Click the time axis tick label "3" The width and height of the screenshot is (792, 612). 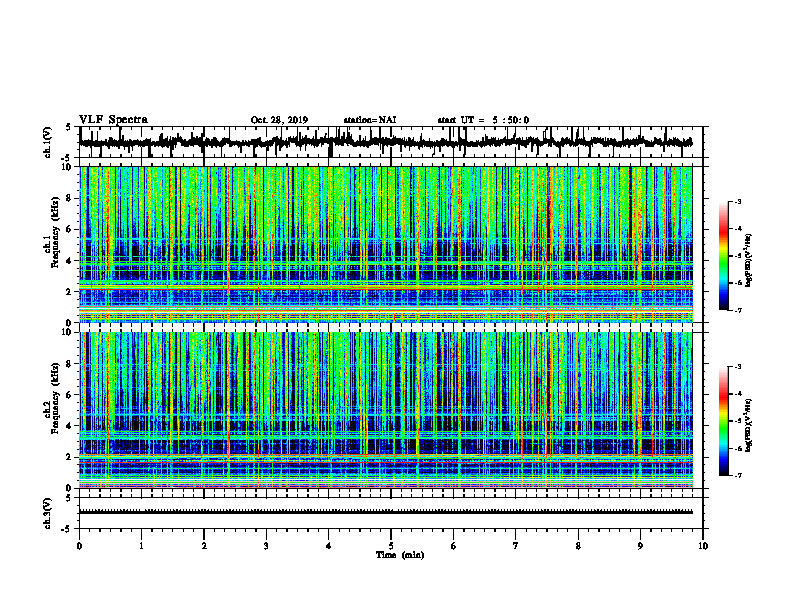[x=266, y=546]
